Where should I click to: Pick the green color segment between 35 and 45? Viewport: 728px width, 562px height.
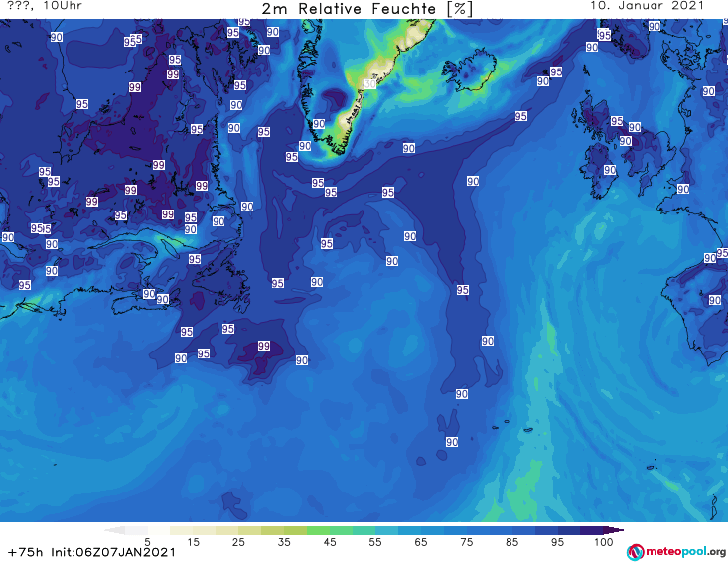[318, 530]
